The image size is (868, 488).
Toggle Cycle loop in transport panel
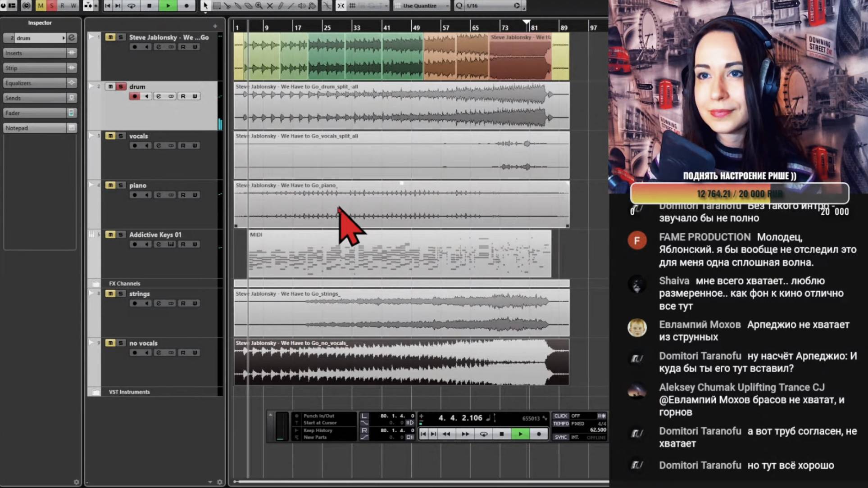pos(483,434)
